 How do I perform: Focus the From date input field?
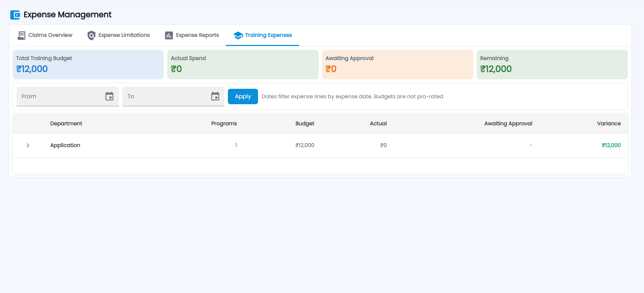point(68,96)
